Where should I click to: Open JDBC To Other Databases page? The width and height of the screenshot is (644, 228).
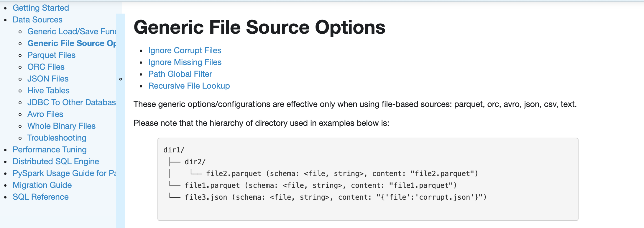tap(71, 102)
